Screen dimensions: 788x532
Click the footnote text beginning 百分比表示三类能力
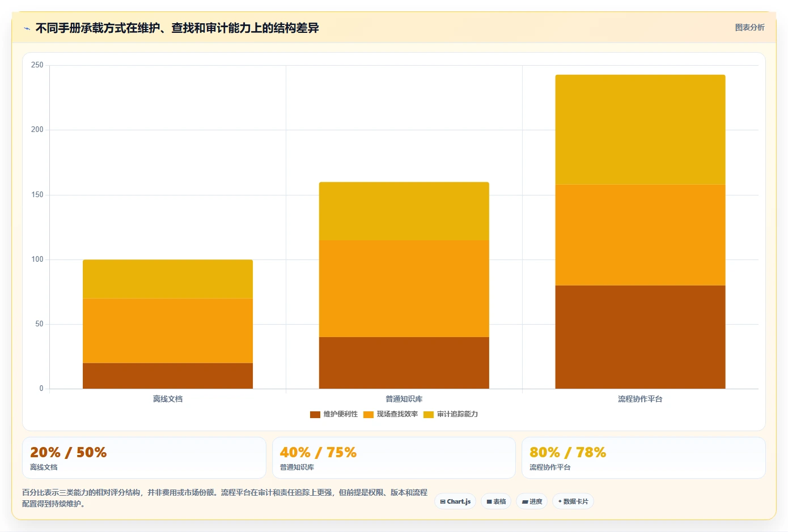224,498
